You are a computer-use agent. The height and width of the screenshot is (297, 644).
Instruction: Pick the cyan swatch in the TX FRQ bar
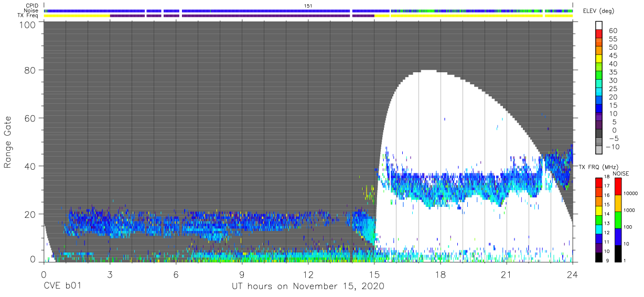pos(599,229)
